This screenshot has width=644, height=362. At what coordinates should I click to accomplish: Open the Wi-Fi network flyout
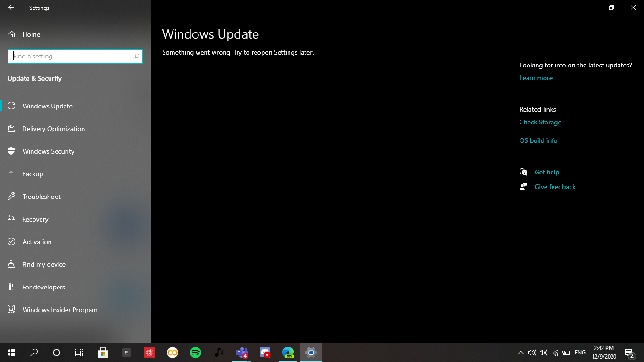click(555, 353)
